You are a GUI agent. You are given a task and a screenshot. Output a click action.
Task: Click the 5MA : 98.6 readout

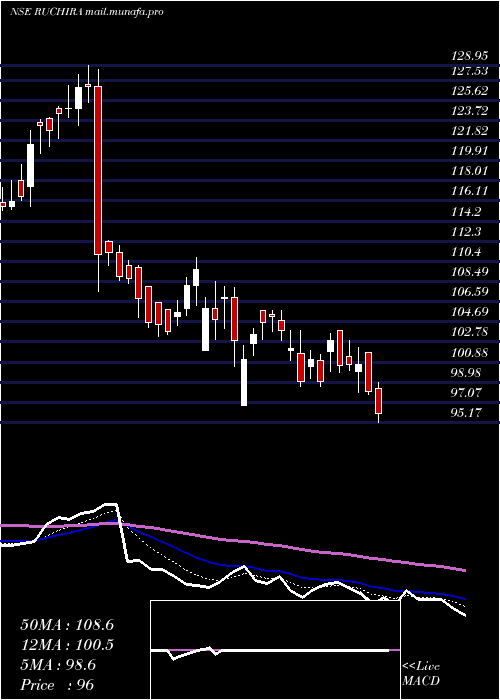click(x=58, y=665)
